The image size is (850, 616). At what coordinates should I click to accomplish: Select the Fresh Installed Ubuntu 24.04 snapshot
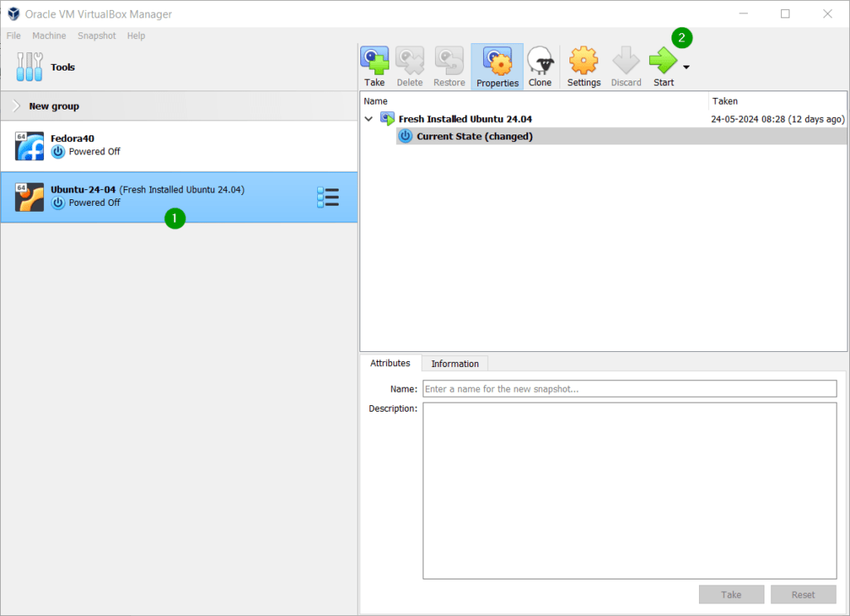click(465, 119)
